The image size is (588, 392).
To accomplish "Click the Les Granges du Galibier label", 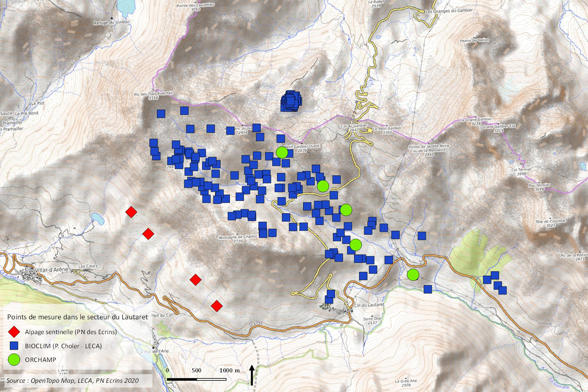I will point(448,11).
